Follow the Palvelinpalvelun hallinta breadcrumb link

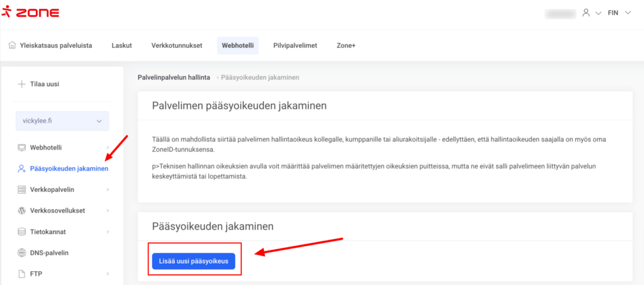click(174, 77)
